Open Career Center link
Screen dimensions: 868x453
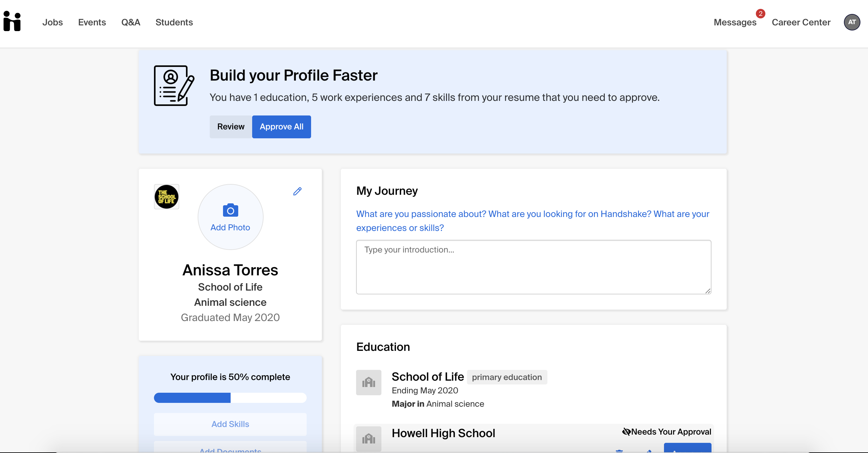801,22
